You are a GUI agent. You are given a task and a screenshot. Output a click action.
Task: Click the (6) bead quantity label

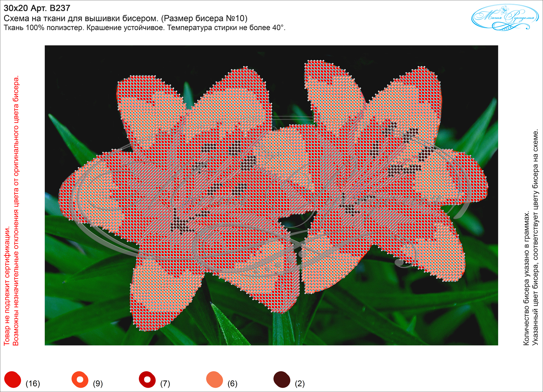232,383
